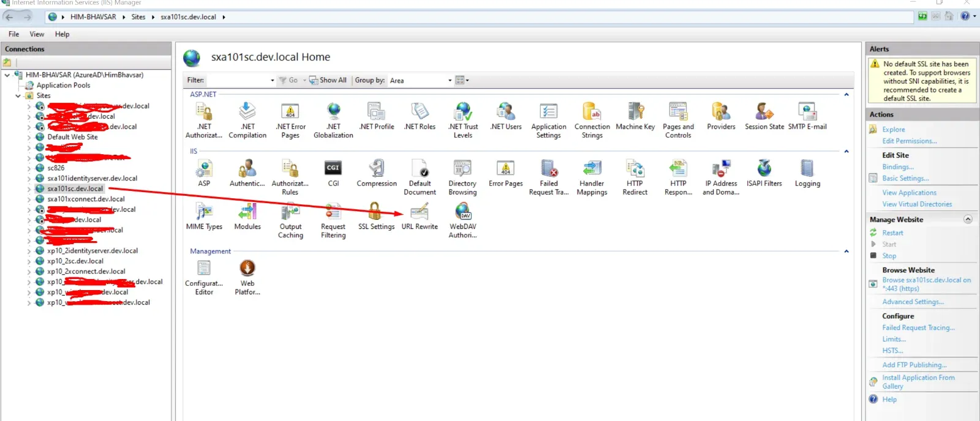This screenshot has width=980, height=421.
Task: Stop the website
Action: point(889,256)
